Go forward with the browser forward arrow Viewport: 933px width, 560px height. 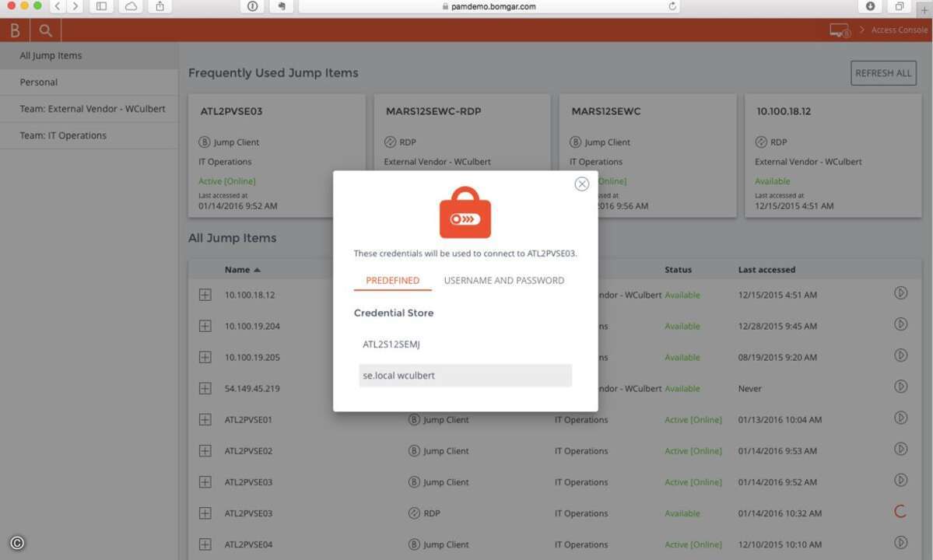[75, 6]
